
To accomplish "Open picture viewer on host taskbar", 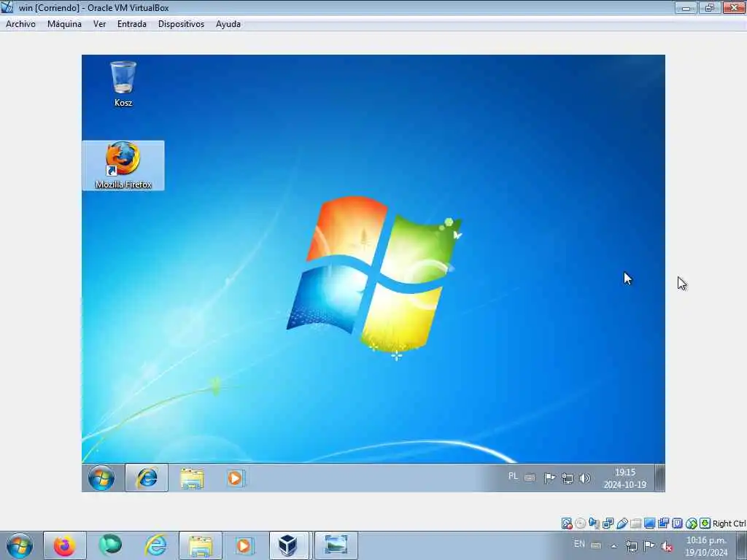I will (336, 545).
